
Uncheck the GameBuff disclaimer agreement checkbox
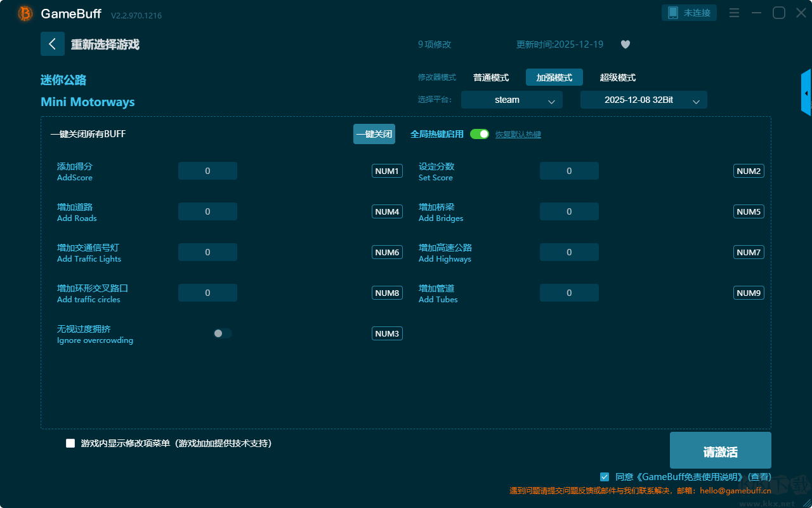coord(605,476)
